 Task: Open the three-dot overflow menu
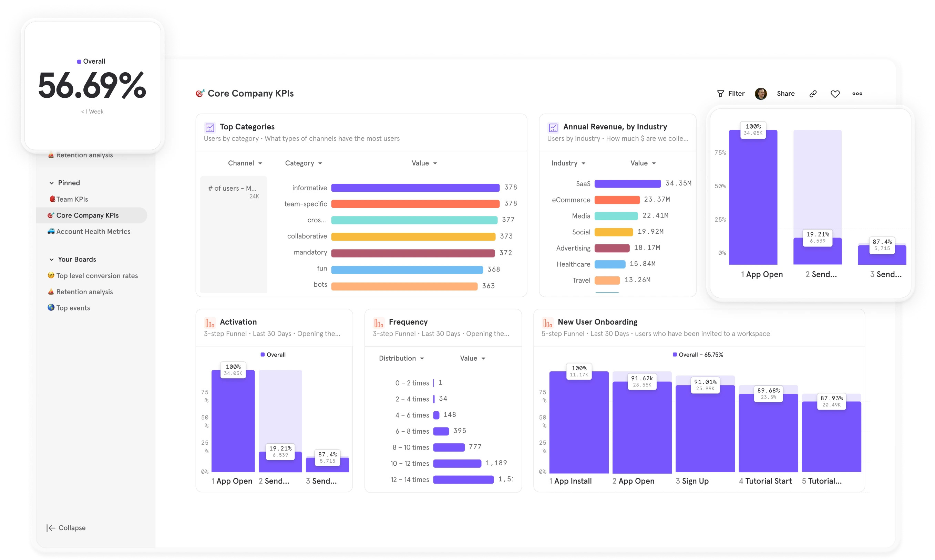[x=857, y=94]
